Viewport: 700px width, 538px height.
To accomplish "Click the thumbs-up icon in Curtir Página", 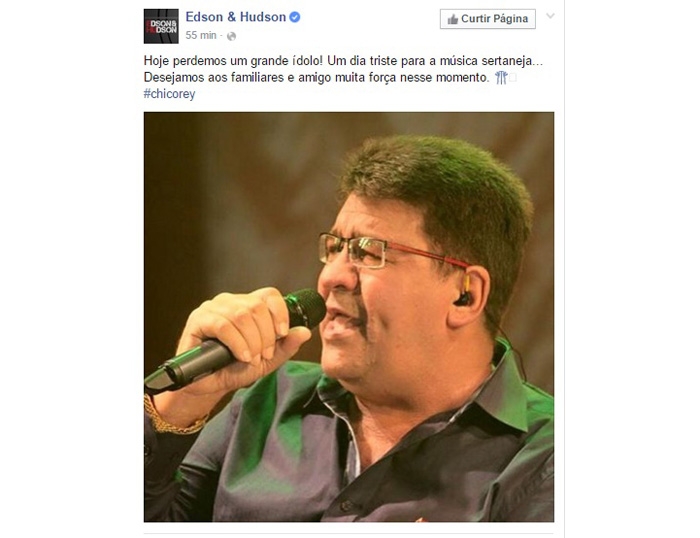I will coord(453,19).
